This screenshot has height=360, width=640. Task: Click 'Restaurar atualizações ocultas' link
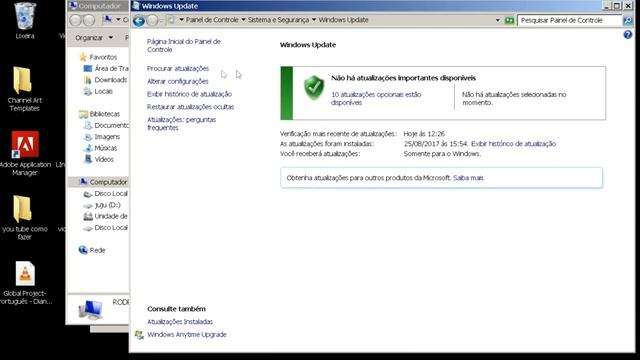[191, 107]
